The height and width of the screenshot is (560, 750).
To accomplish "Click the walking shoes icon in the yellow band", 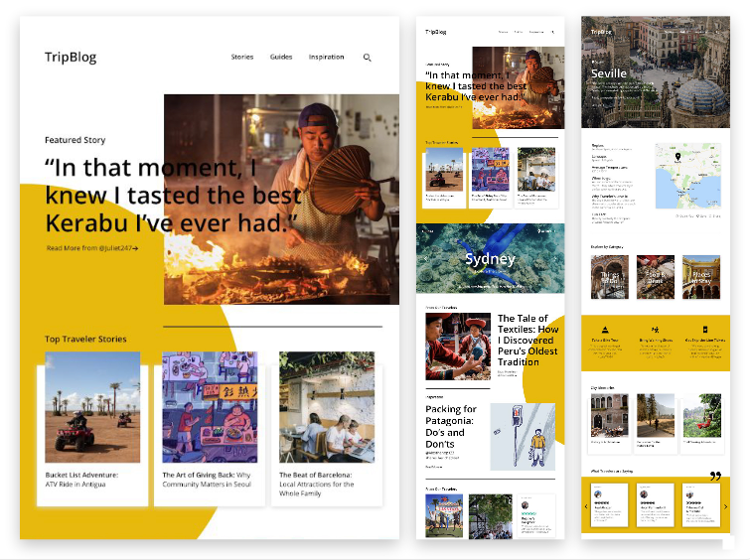I will tap(656, 330).
